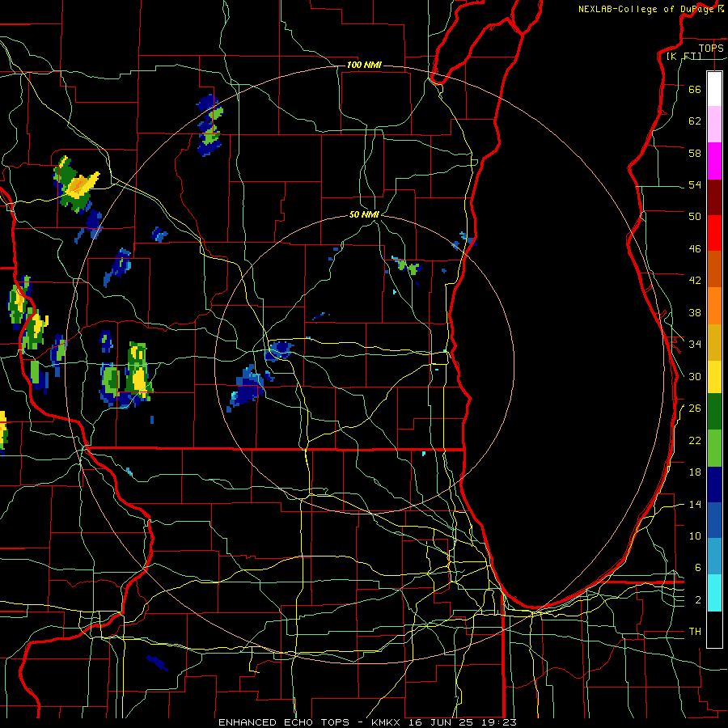This screenshot has height=728, width=728.
Task: Click legend value 54
Action: pyautogui.click(x=695, y=184)
